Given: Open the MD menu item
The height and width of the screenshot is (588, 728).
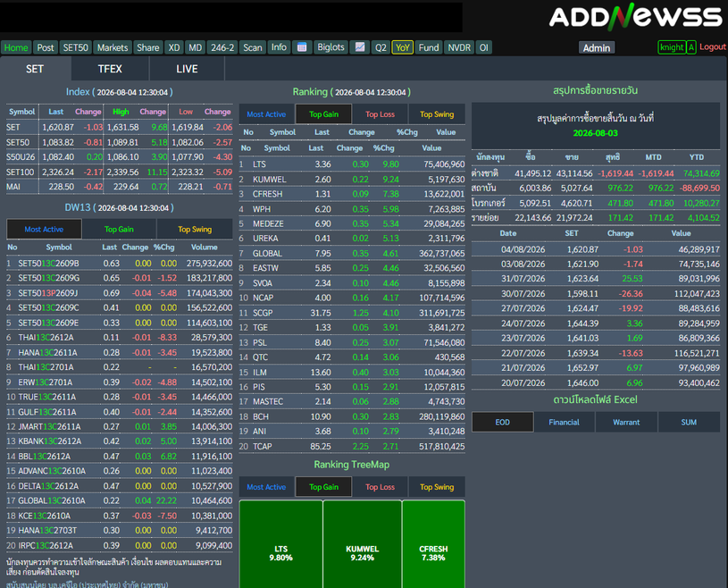Looking at the screenshot, I should [196, 47].
